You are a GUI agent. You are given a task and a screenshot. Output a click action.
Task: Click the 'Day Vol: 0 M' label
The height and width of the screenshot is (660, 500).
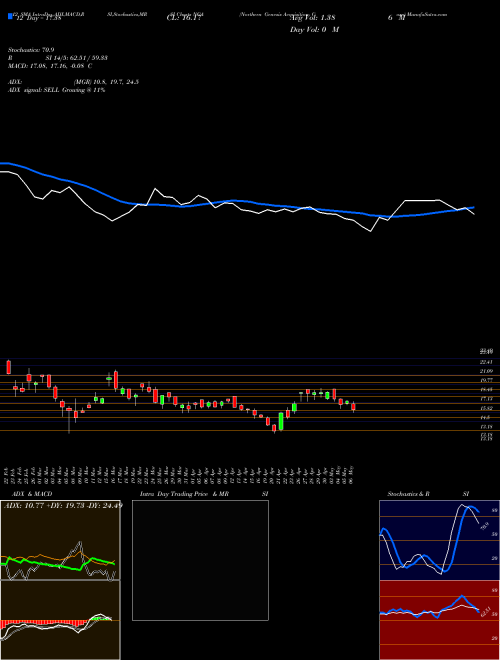(314, 29)
